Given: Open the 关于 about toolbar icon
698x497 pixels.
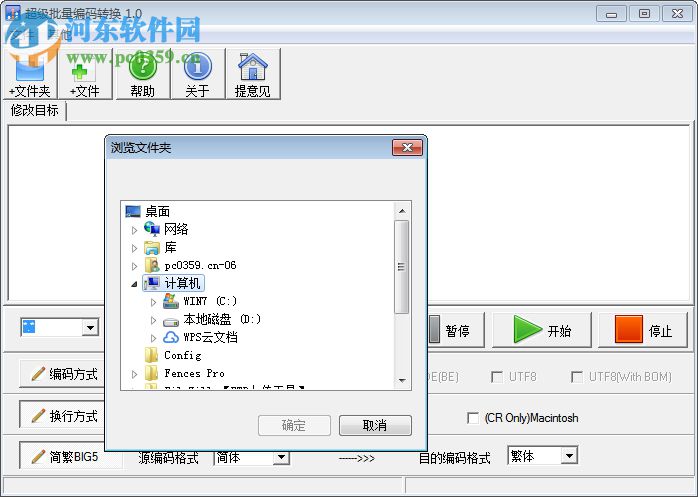Looking at the screenshot, I should click(198, 74).
